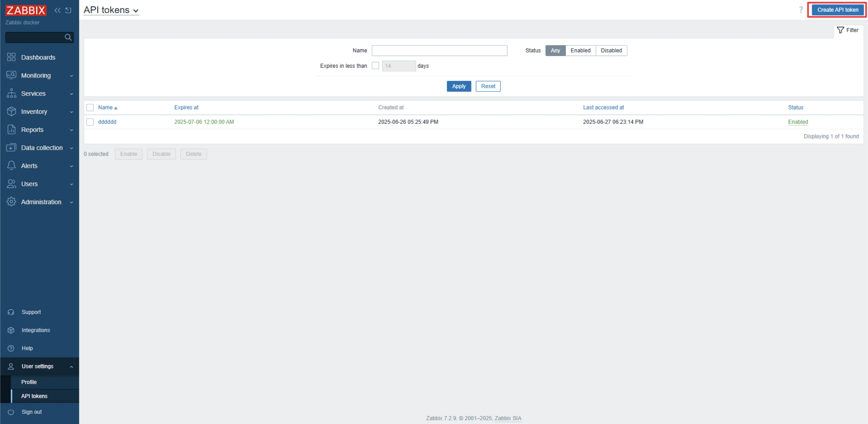
Task: Click the User settings person icon
Action: pos(11,366)
